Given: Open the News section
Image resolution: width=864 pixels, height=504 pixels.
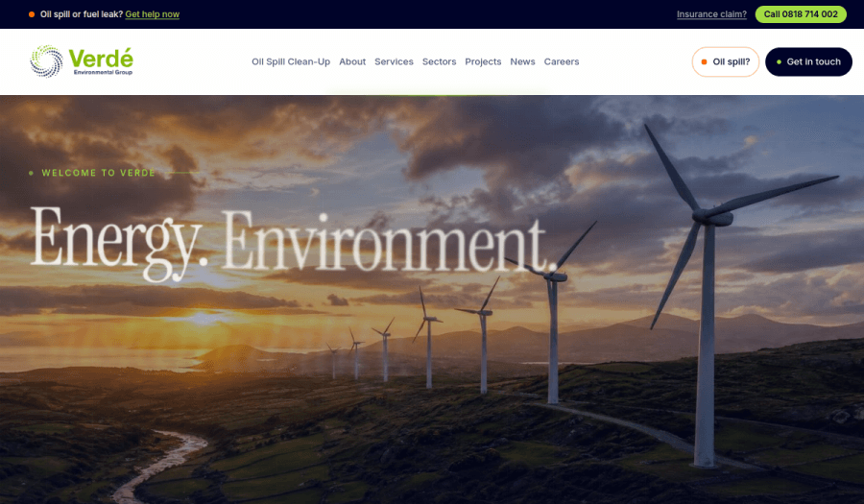Looking at the screenshot, I should [522, 61].
